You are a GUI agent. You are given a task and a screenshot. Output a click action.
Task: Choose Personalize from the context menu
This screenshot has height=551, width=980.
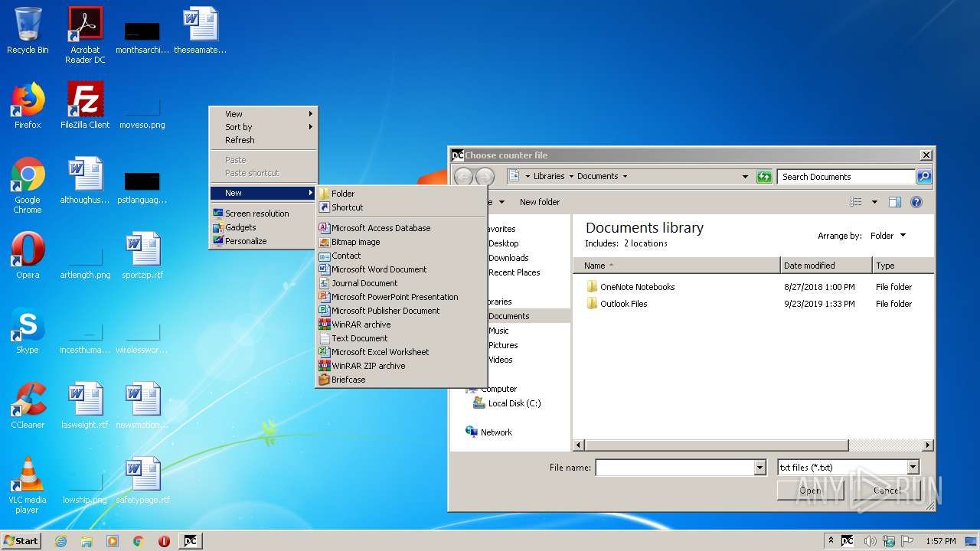click(x=263, y=241)
